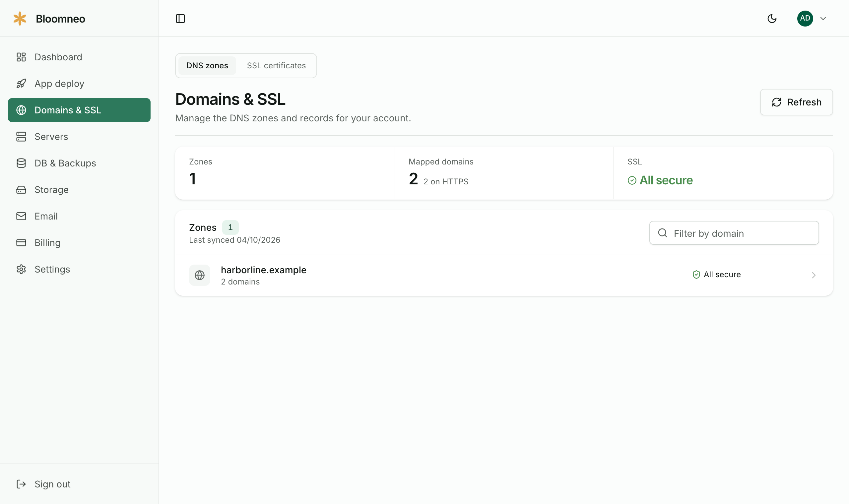This screenshot has width=849, height=504.
Task: Go to App deploy in the sidebar
Action: coord(79,84)
